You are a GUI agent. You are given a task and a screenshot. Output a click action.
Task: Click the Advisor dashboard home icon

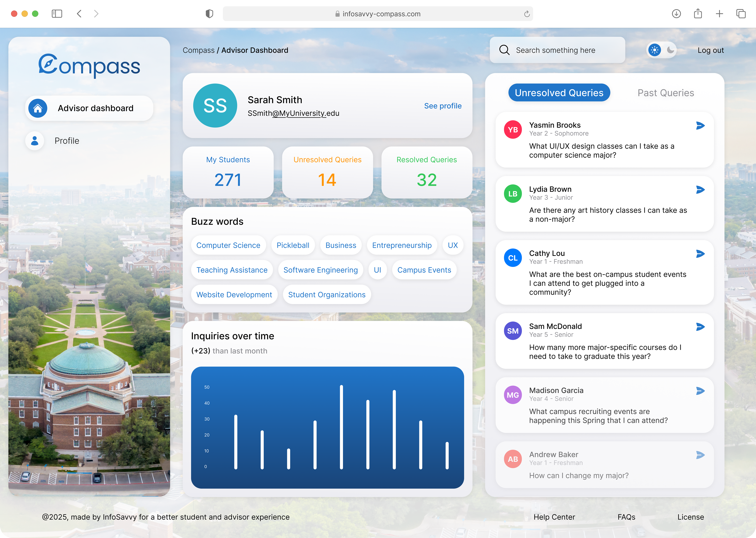tap(38, 108)
